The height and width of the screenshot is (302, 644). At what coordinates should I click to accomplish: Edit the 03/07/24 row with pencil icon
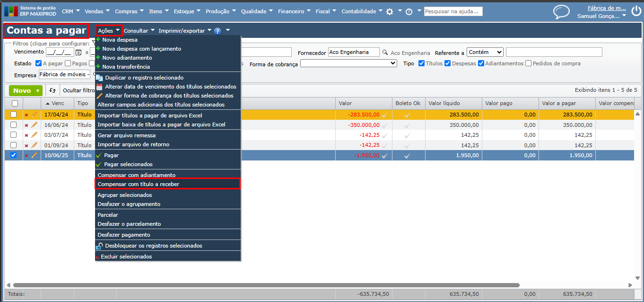pyautogui.click(x=34, y=135)
